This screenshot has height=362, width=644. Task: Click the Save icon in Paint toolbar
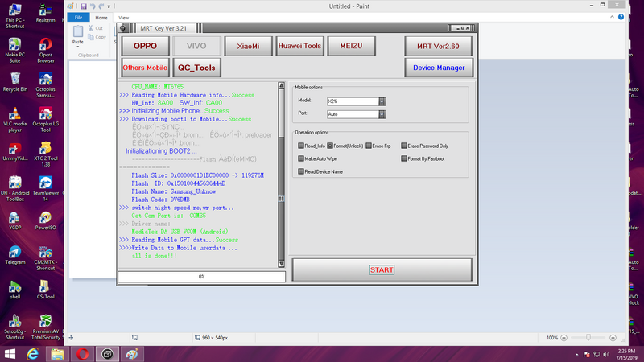tap(84, 6)
